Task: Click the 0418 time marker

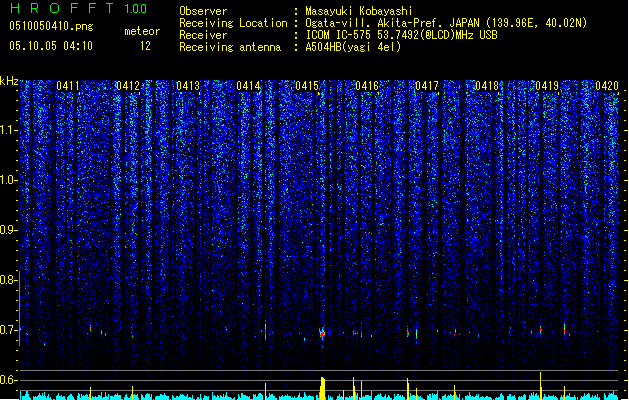Action: [487, 86]
